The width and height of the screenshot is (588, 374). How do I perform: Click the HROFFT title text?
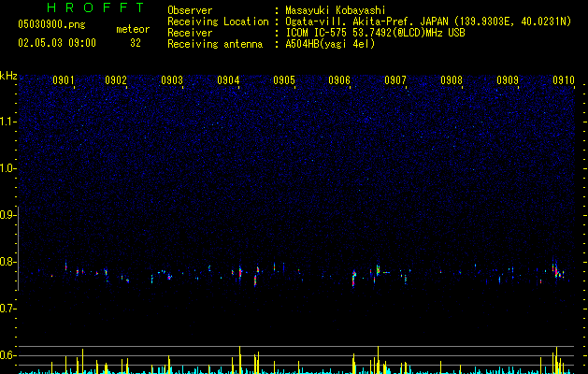(x=96, y=7)
